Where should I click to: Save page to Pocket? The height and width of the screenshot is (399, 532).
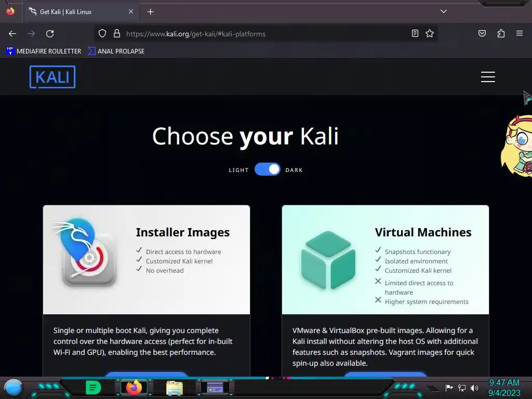tap(482, 33)
